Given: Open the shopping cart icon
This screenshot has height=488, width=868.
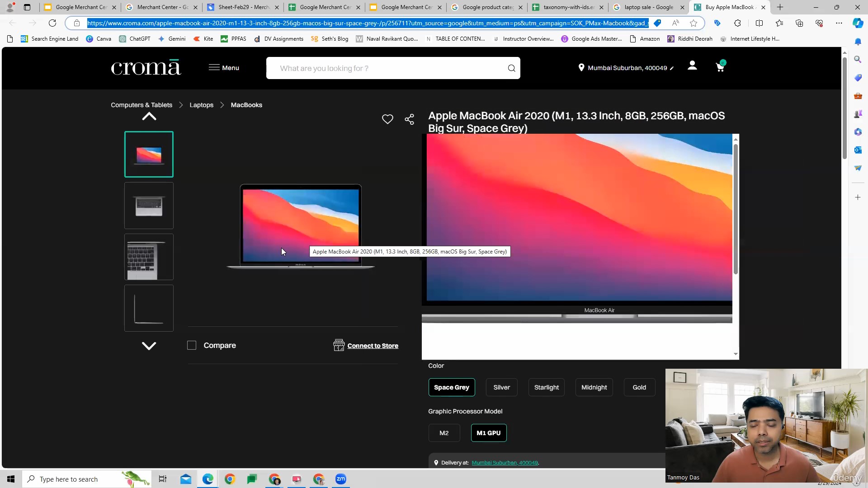Looking at the screenshot, I should point(720,67).
